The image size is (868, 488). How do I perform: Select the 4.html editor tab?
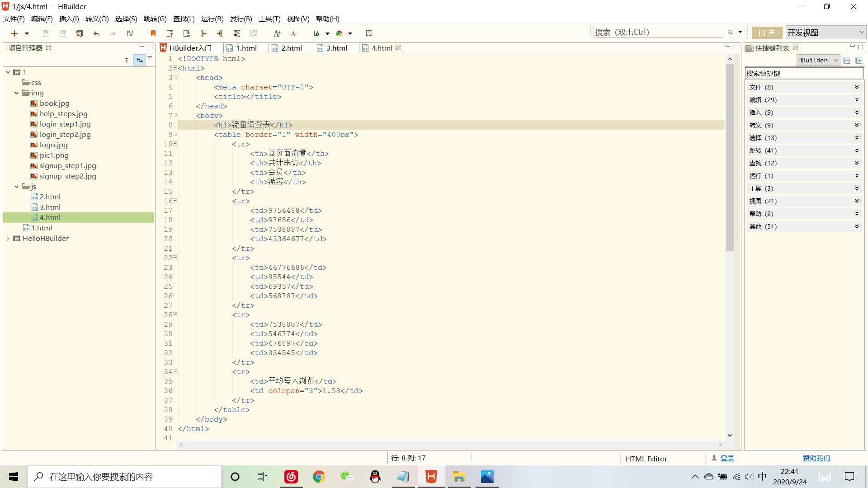[379, 47]
